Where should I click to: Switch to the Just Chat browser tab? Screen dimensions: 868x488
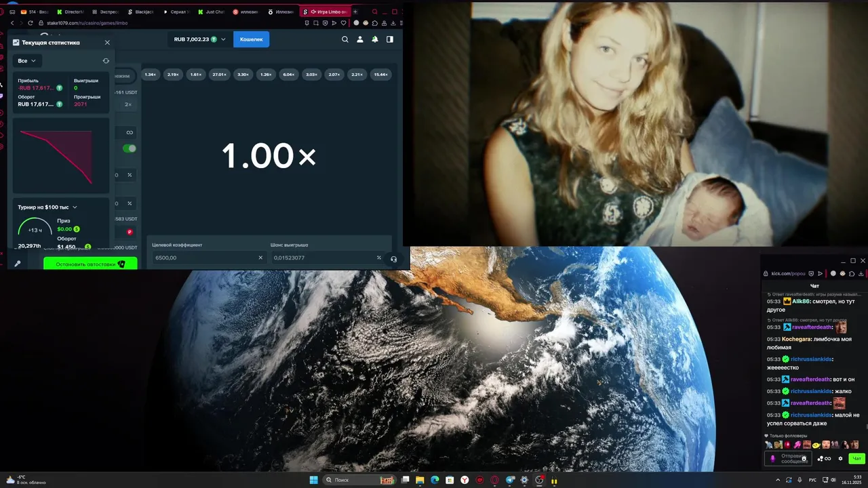coord(212,12)
